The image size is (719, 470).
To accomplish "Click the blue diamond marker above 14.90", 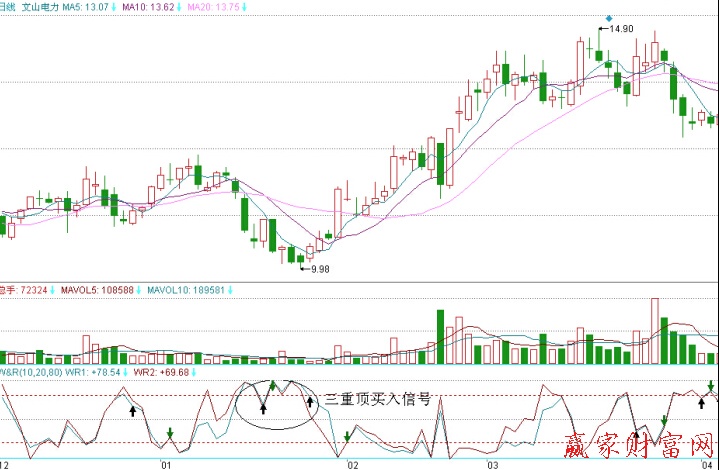I will (609, 18).
